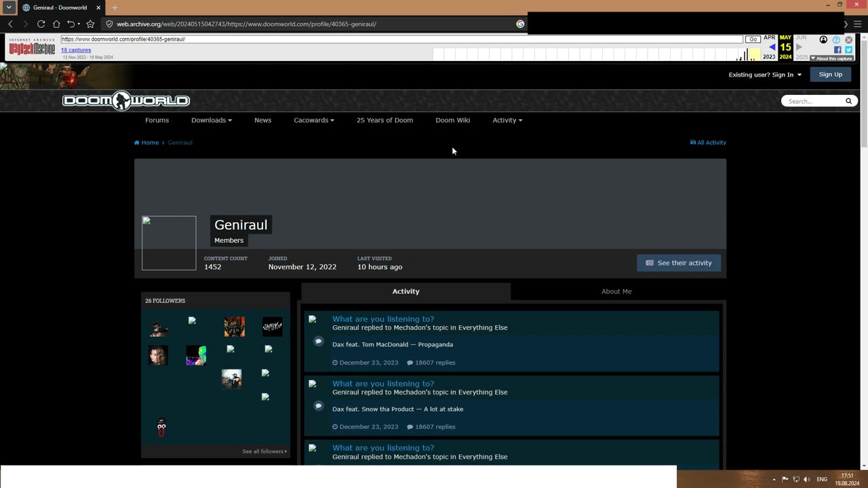
Task: Show hidden system tray icons
Action: (774, 479)
